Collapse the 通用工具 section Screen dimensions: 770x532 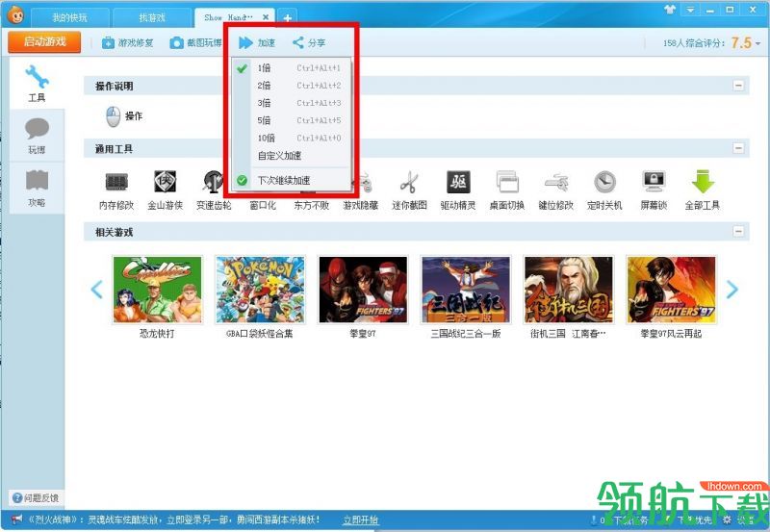[x=738, y=148]
